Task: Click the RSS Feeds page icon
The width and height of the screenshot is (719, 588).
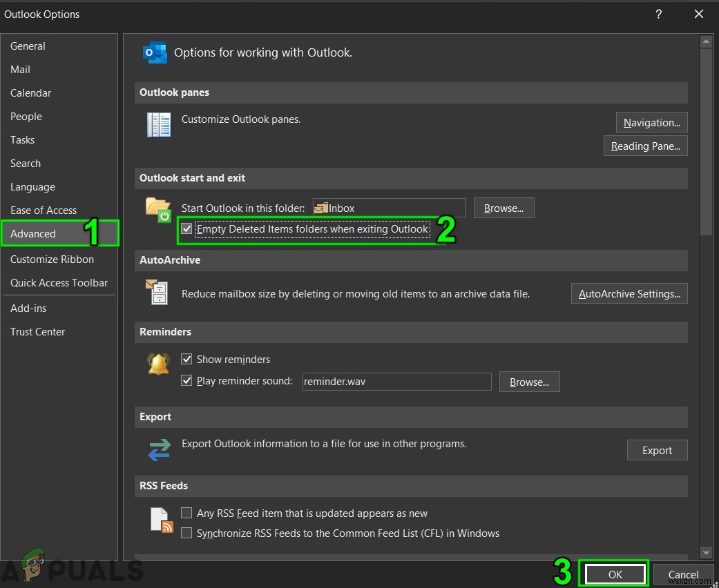Action: pos(160,520)
